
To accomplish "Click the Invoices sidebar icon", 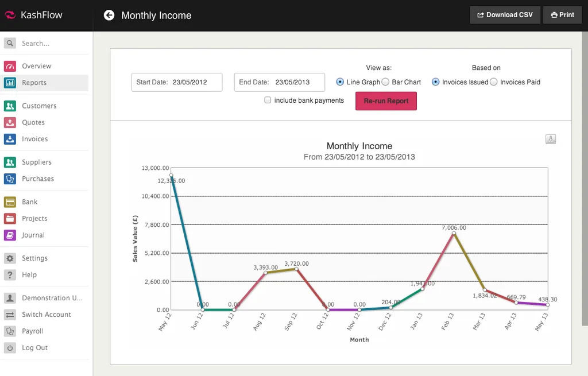I will point(10,139).
